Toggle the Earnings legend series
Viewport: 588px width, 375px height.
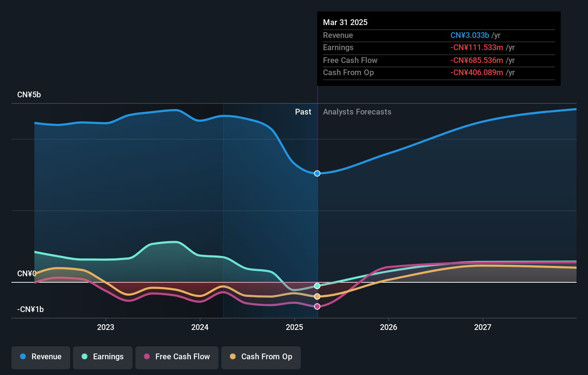tap(103, 357)
